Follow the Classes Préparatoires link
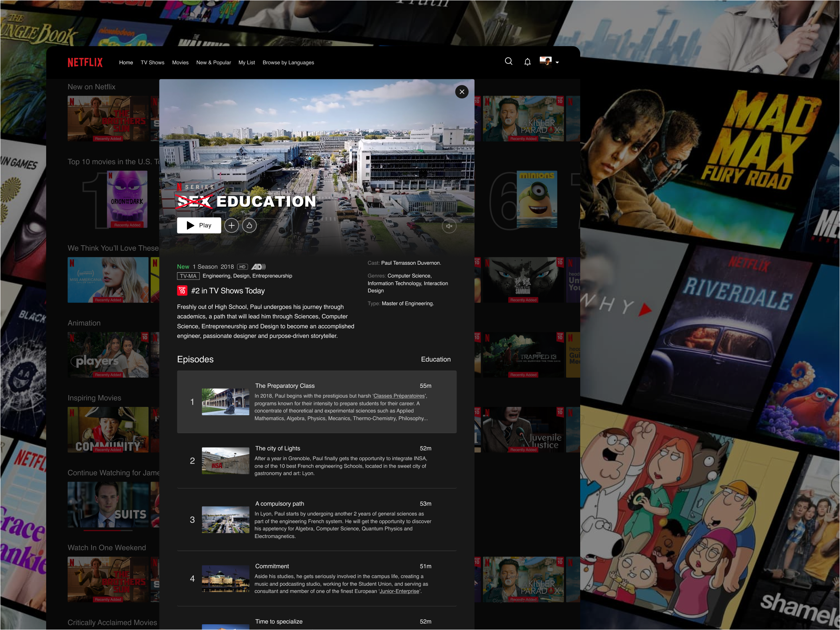The image size is (840, 630). (399, 396)
